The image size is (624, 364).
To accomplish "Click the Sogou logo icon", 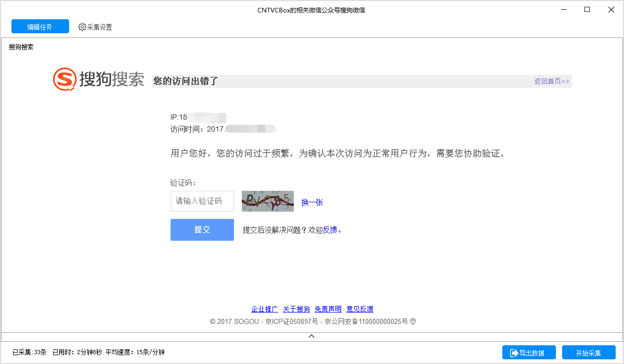I will coord(64,79).
